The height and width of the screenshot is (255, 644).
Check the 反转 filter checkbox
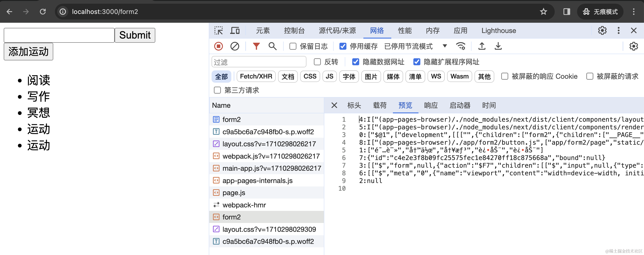tap(317, 62)
